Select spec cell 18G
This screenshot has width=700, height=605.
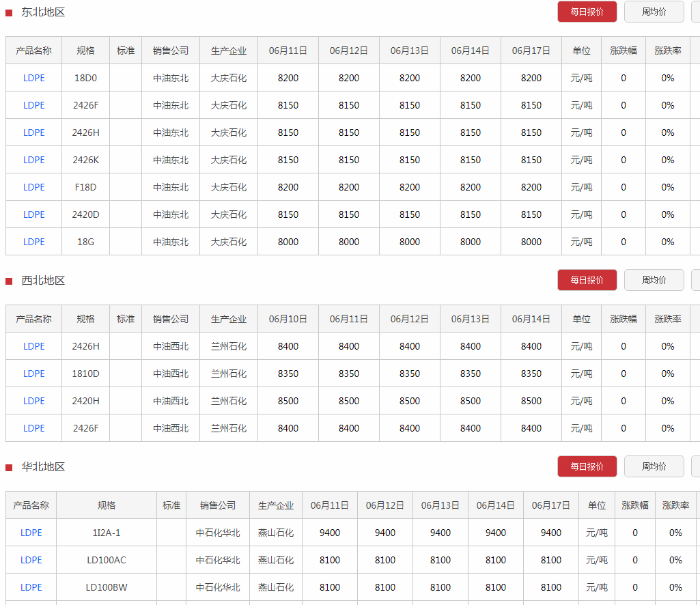pyautogui.click(x=86, y=242)
